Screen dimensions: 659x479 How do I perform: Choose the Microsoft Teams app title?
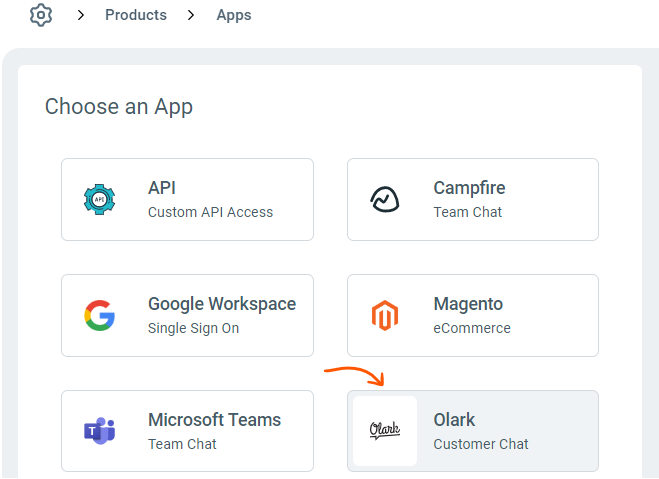click(214, 420)
